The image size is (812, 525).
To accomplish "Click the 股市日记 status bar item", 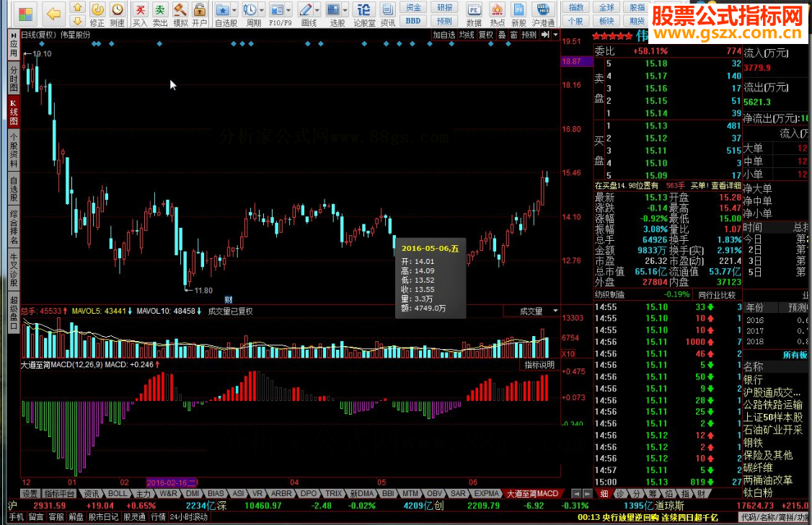I will click(x=103, y=517).
